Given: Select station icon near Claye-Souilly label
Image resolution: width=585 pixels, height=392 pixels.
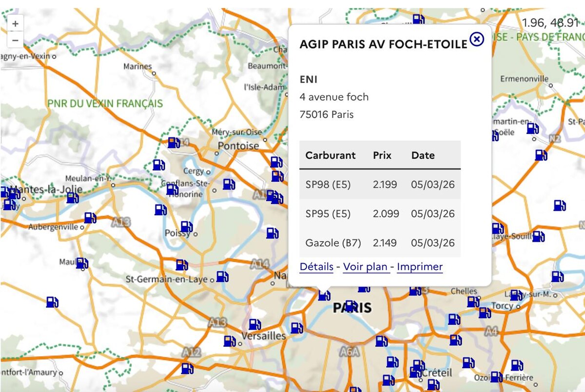Looking at the screenshot, I should (x=538, y=237).
